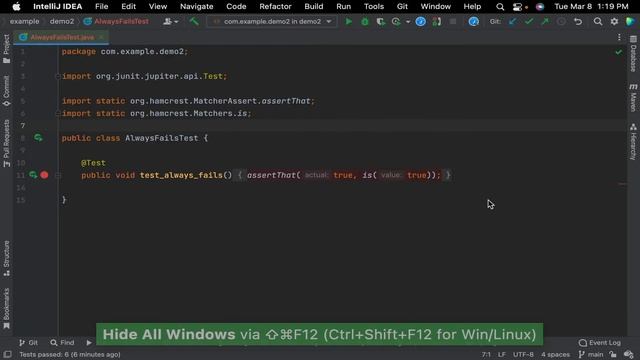This screenshot has width=640, height=360.
Task: Open the Pull Requests tool window
Action: coord(7,143)
